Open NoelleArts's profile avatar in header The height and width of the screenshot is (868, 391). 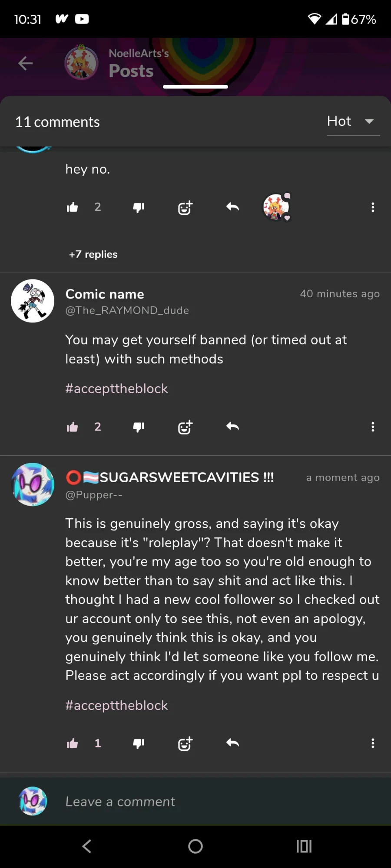(81, 63)
